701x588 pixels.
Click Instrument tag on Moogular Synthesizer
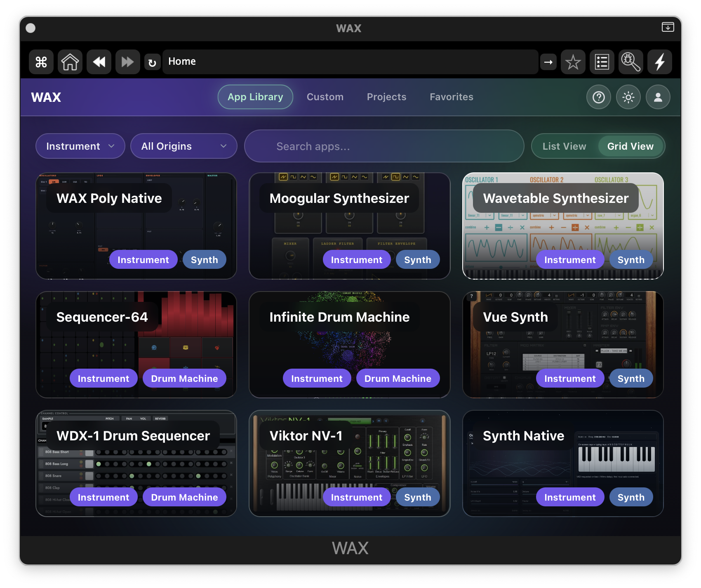pyautogui.click(x=357, y=260)
